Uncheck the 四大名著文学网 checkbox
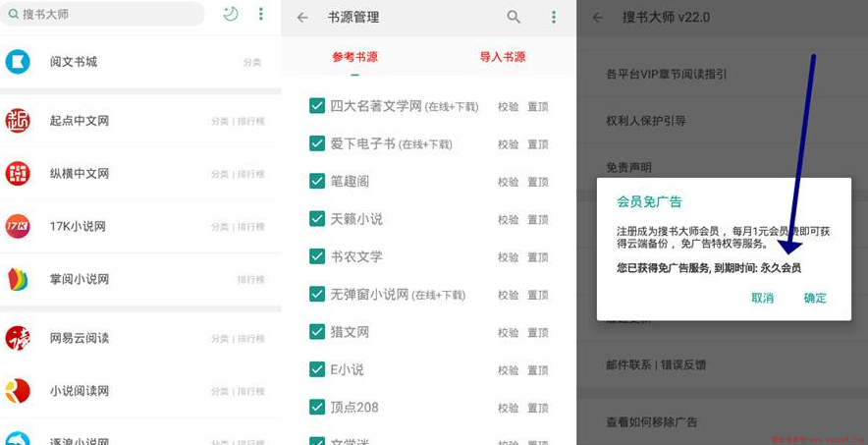Viewport: 868px width, 445px height. (x=317, y=106)
